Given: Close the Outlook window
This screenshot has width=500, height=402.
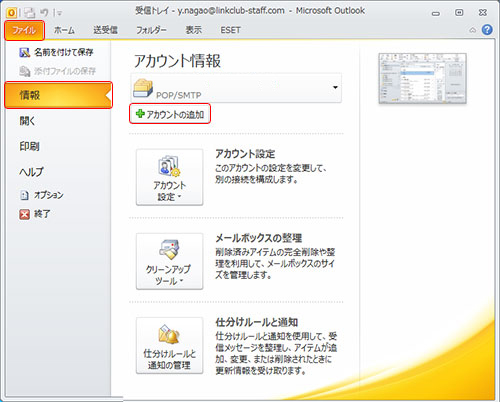Looking at the screenshot, I should coord(483,13).
